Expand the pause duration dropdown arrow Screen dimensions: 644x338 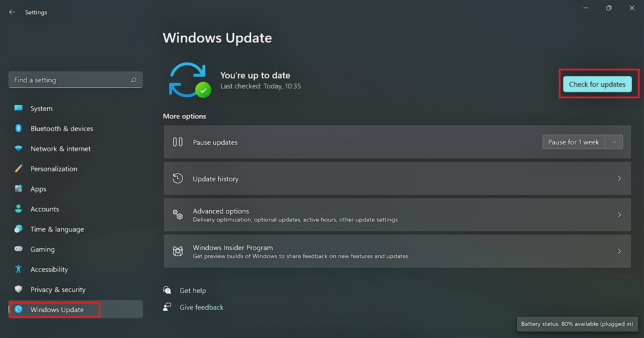[614, 142]
